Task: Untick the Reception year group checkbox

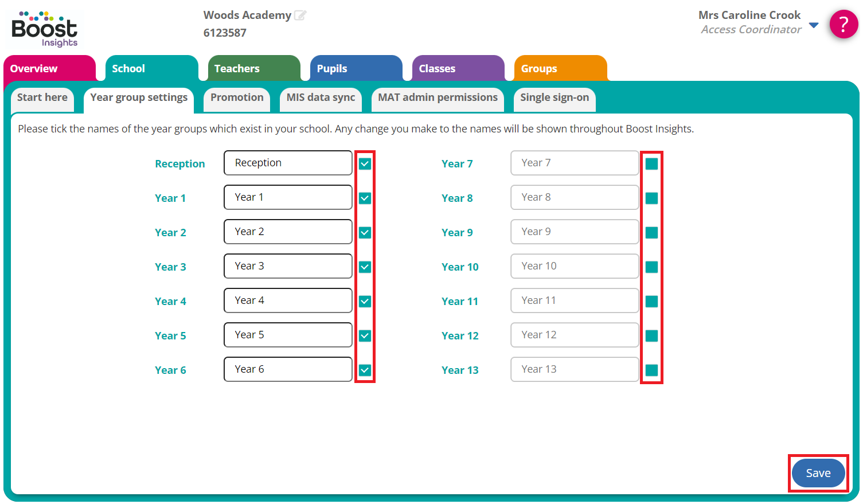Action: [365, 164]
